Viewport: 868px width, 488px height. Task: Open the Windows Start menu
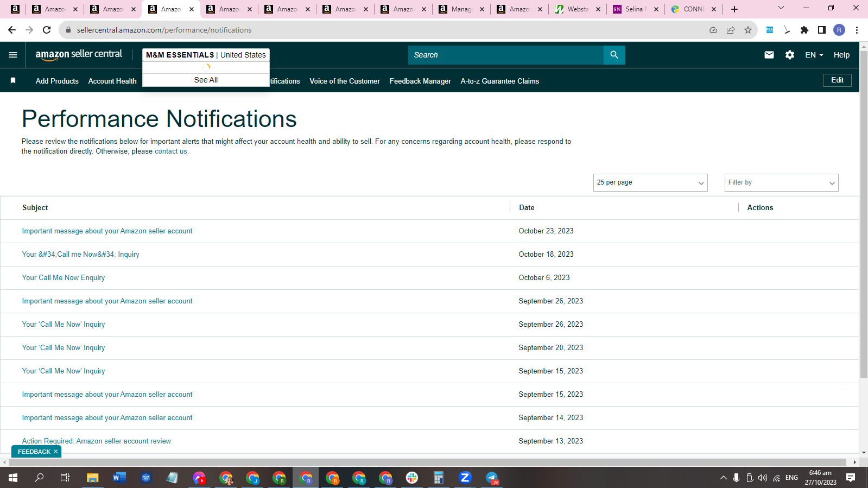(13, 478)
